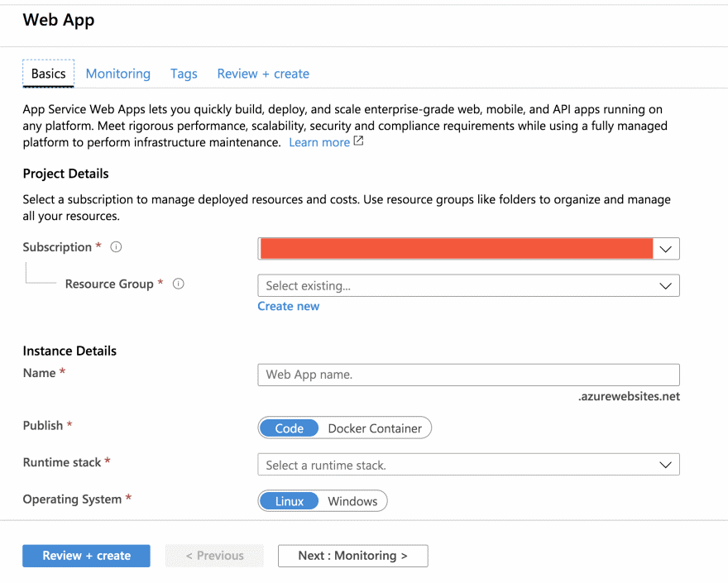The width and height of the screenshot is (728, 583).
Task: Switch operating system to Windows
Action: [x=352, y=501]
